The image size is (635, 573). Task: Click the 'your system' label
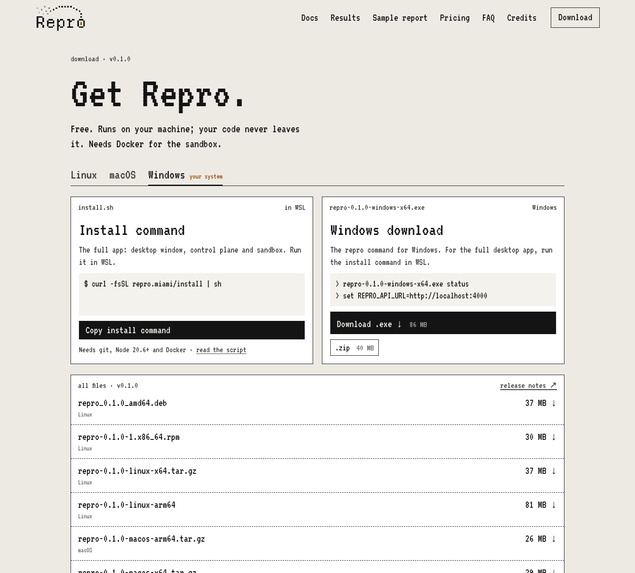[206, 177]
